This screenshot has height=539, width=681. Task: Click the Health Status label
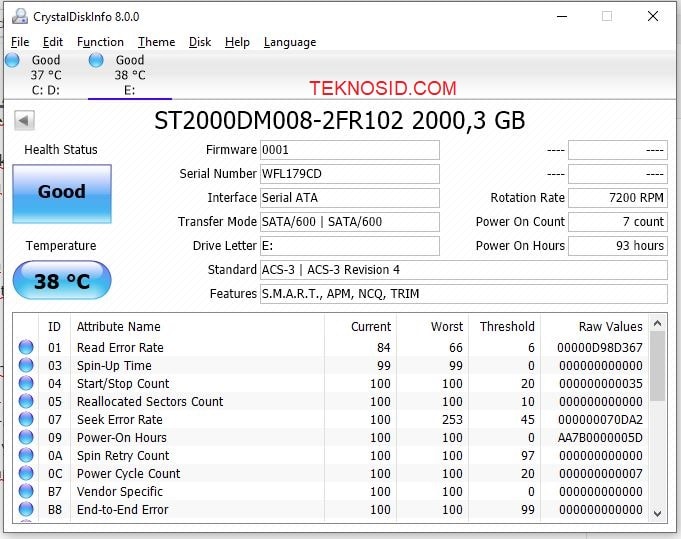(x=61, y=150)
